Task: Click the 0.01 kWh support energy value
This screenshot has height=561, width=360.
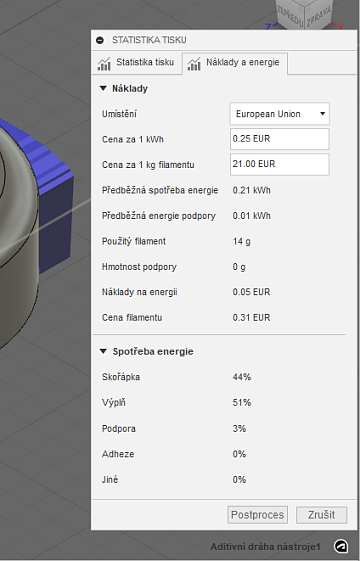Action: coord(251,216)
